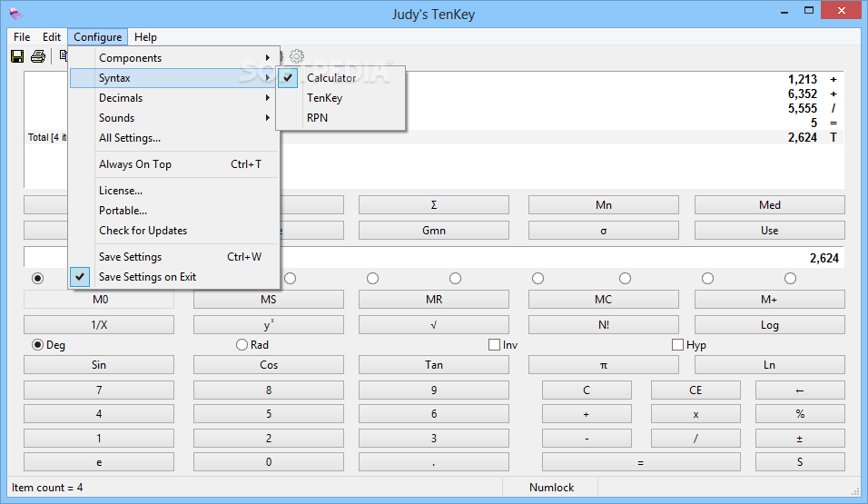Switch syntax to RPN
The image size is (868, 504).
(x=341, y=118)
